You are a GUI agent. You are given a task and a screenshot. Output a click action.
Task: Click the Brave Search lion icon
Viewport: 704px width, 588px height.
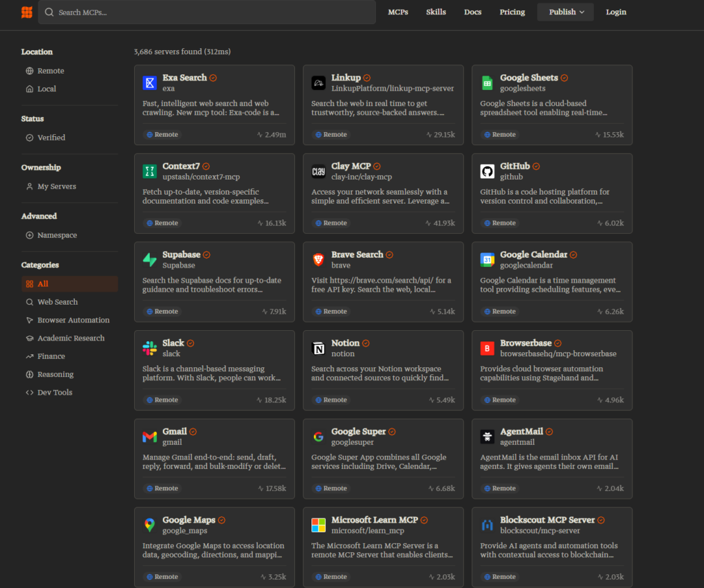318,260
